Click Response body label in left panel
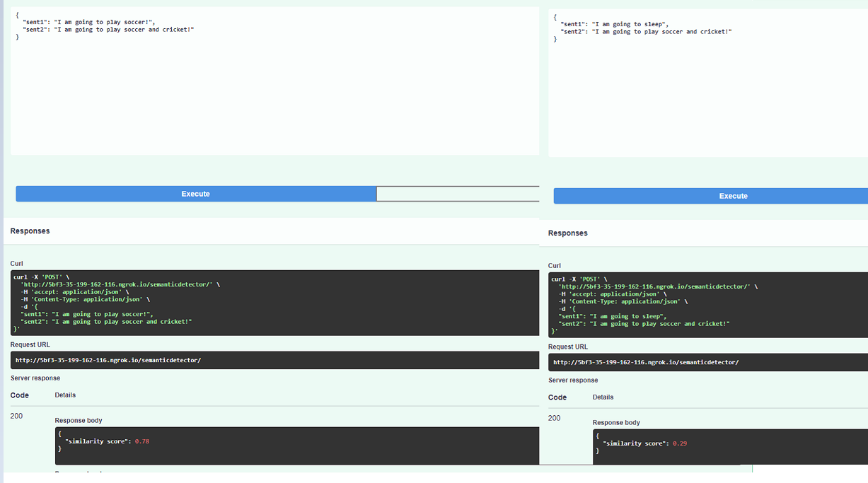Viewport: 868px width, 483px height. point(79,421)
